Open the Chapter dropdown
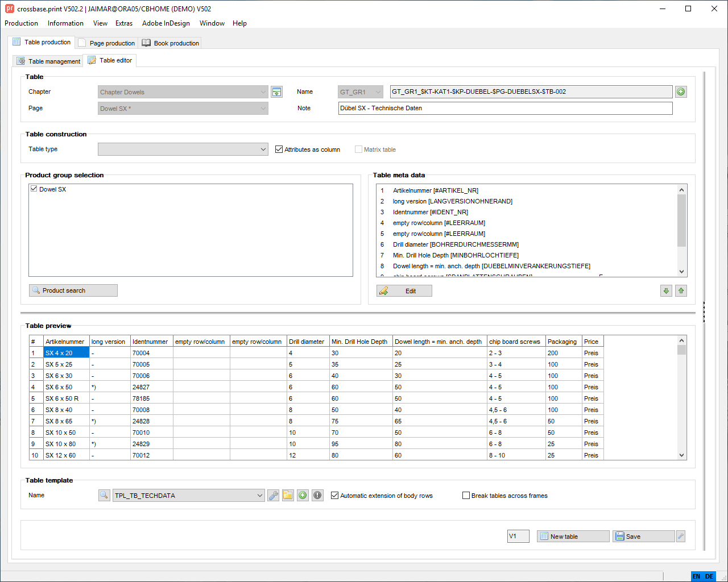 [183, 92]
